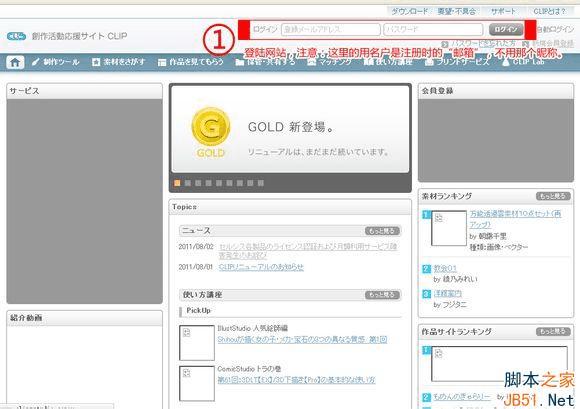Image resolution: width=580 pixels, height=409 pixels.
Task: Open 保管・共有する in the navigation bar
Action: click(x=266, y=62)
